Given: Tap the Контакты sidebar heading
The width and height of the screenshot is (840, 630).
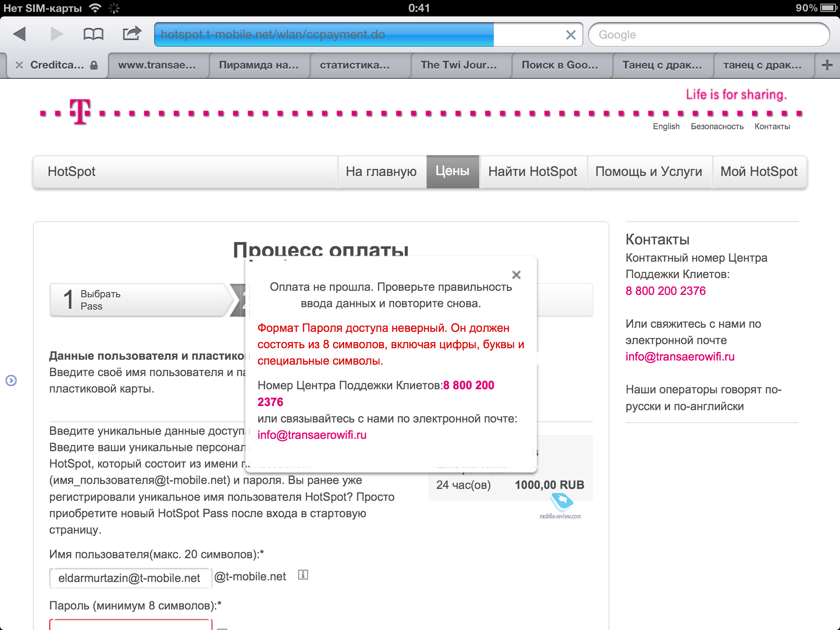Looking at the screenshot, I should [657, 240].
